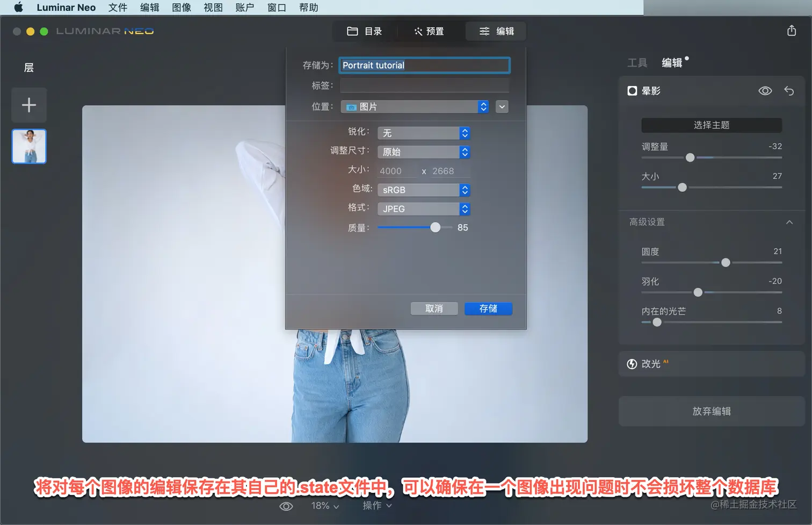Switch to the 编辑 edit tab in top bar
The width and height of the screenshot is (812, 525).
coord(496,31)
